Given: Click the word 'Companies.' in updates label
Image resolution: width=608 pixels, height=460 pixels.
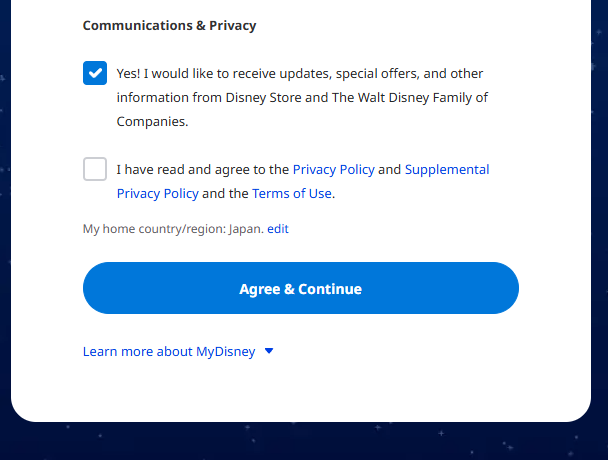Looking at the screenshot, I should click(152, 122).
